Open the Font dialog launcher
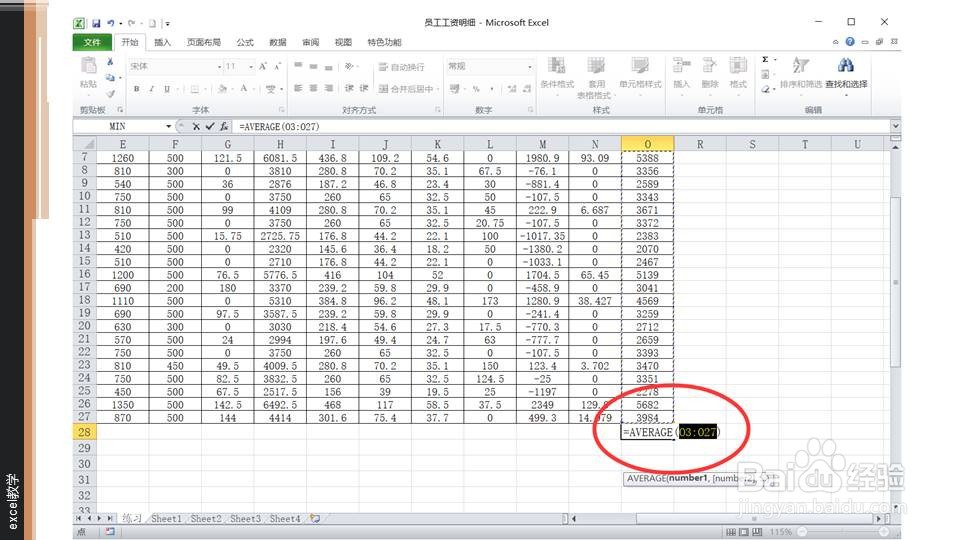The image size is (960, 540). click(281, 110)
